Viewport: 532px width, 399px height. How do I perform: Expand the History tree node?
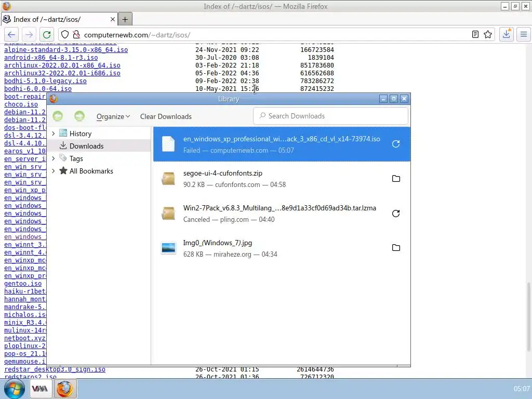(x=54, y=134)
